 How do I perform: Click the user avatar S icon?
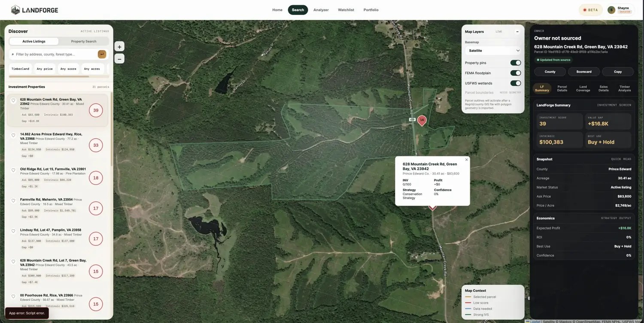[x=611, y=10]
